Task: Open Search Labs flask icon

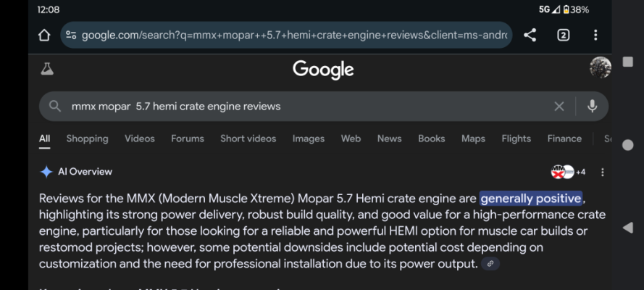Action: click(47, 69)
